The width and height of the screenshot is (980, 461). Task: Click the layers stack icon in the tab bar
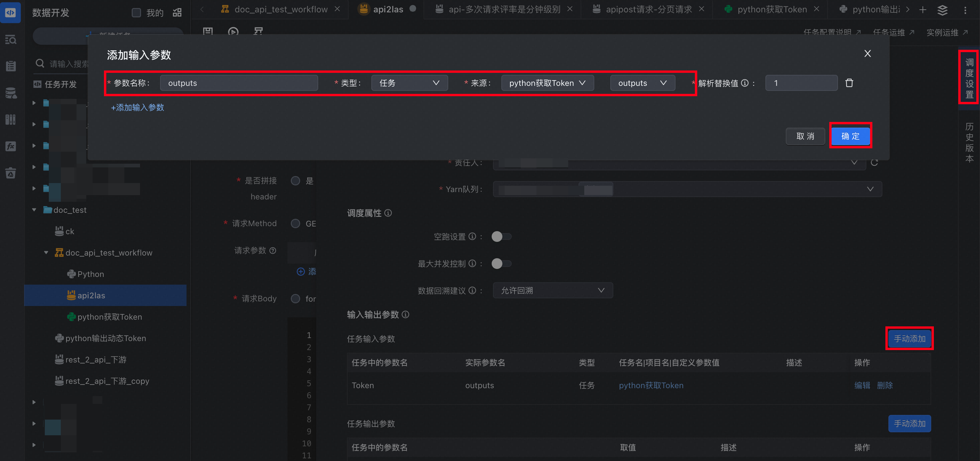tap(942, 10)
